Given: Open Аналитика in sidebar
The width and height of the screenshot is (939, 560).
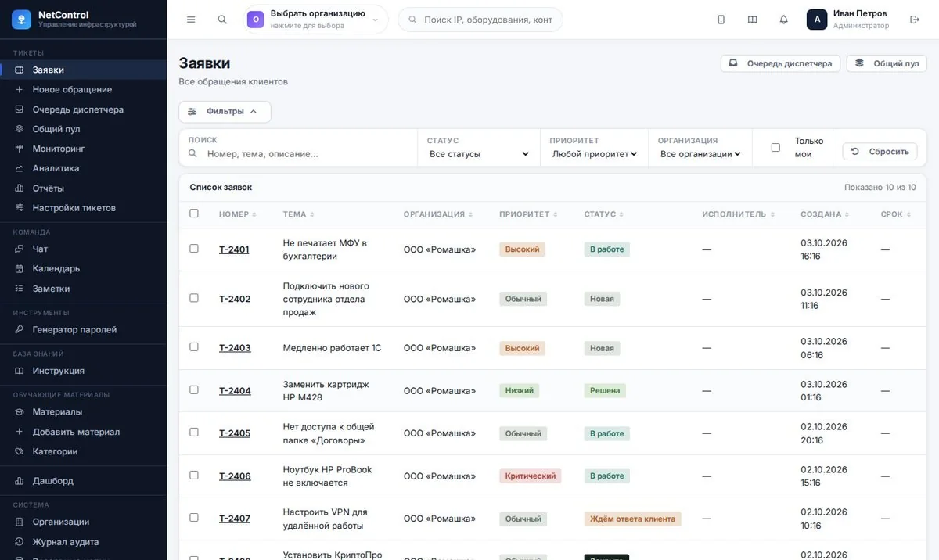Looking at the screenshot, I should [x=83, y=168].
